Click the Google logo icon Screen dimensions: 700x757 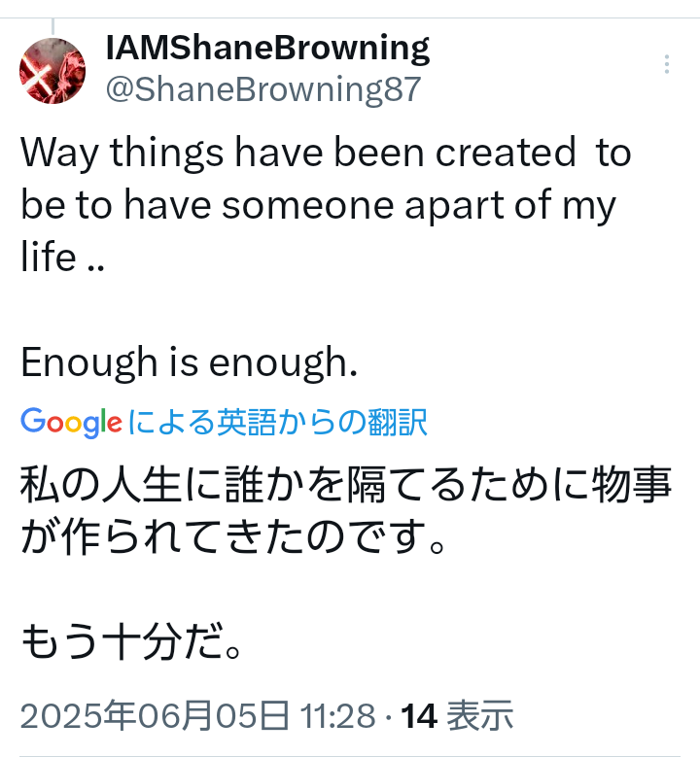point(71,422)
